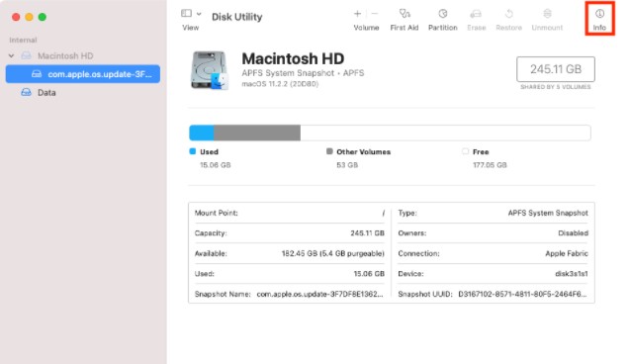The image size is (629, 364).
Task: Click the Snapshot UUID value
Action: [x=522, y=294]
